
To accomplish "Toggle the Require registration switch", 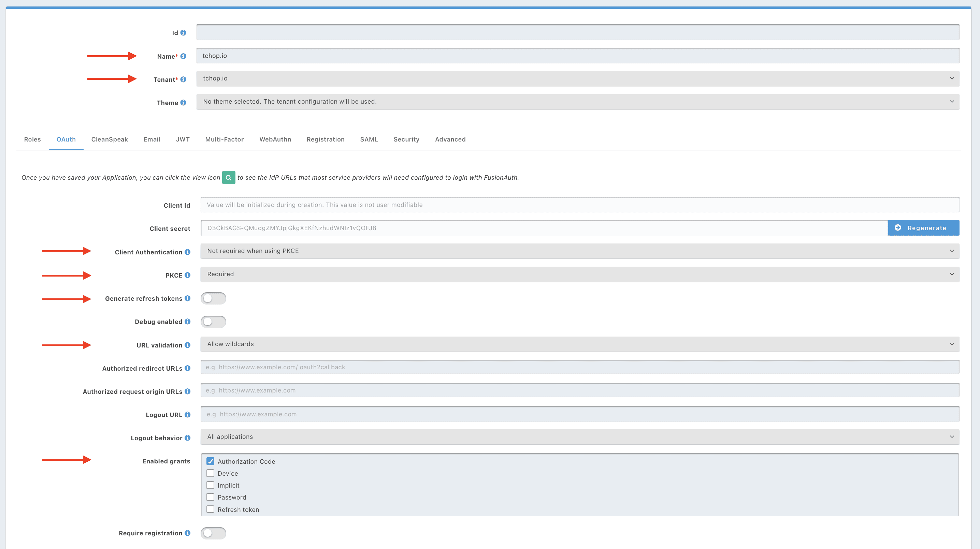I will pos(213,533).
